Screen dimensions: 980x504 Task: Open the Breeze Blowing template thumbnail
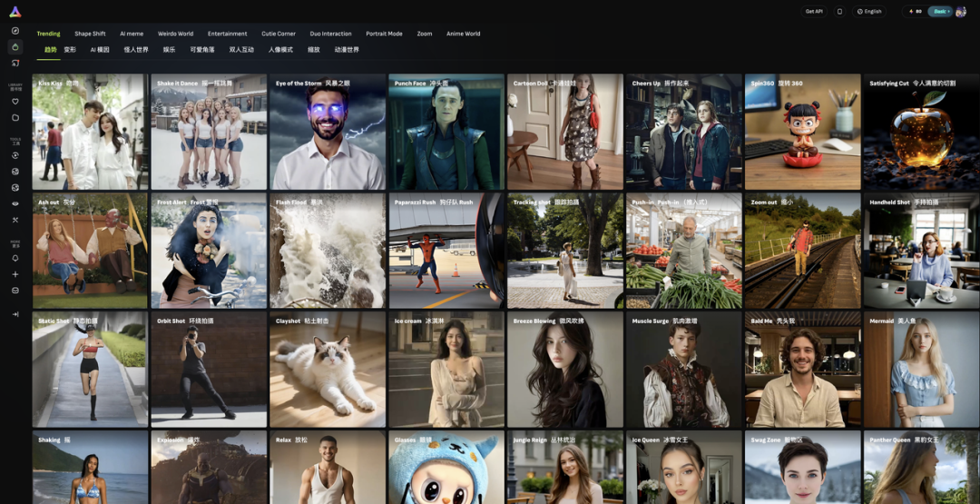(x=565, y=370)
